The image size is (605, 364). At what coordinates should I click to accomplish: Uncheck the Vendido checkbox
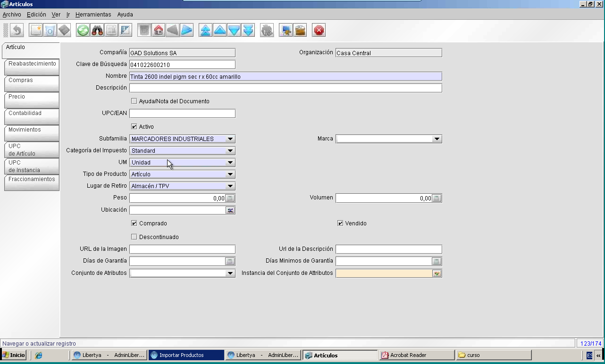pos(340,223)
